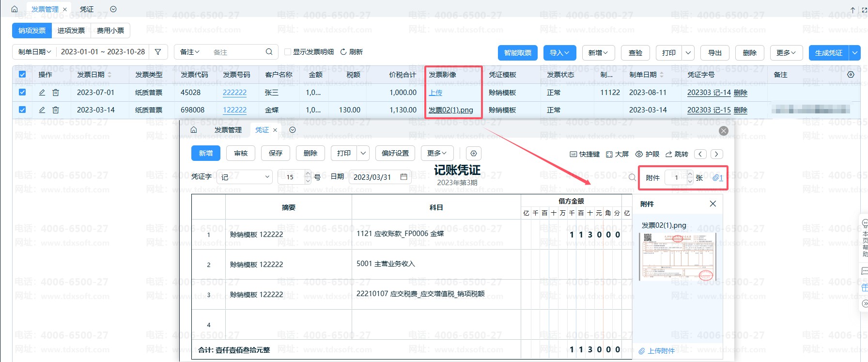Click the 制单日期 range input field
The height and width of the screenshot is (362, 868).
(103, 52)
